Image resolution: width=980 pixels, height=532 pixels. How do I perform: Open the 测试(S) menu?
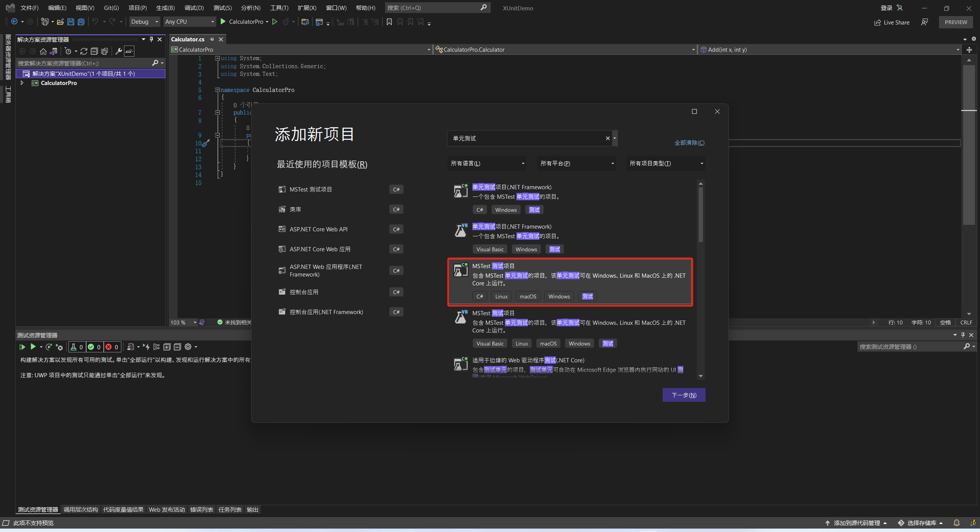point(222,8)
